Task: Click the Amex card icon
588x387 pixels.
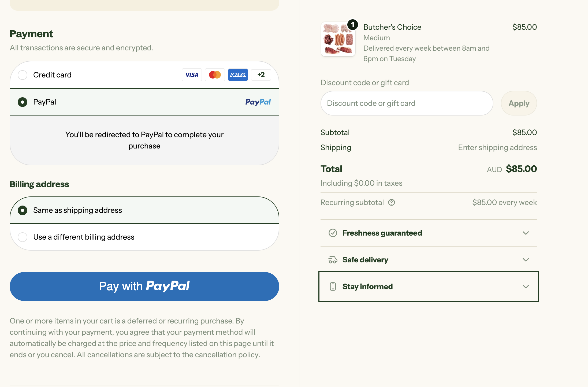Action: pos(238,75)
